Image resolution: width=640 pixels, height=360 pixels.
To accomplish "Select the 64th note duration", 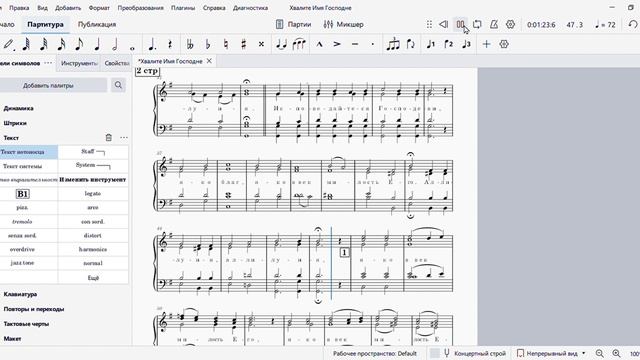I will click(x=26, y=44).
